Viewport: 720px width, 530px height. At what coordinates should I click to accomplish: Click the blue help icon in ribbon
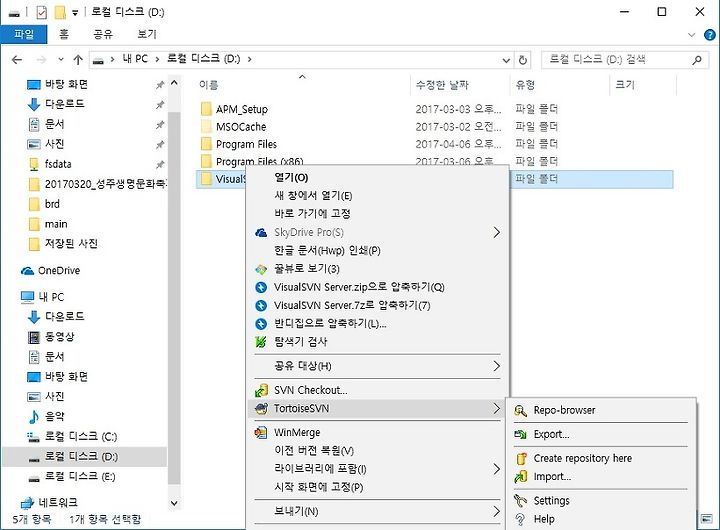point(709,34)
